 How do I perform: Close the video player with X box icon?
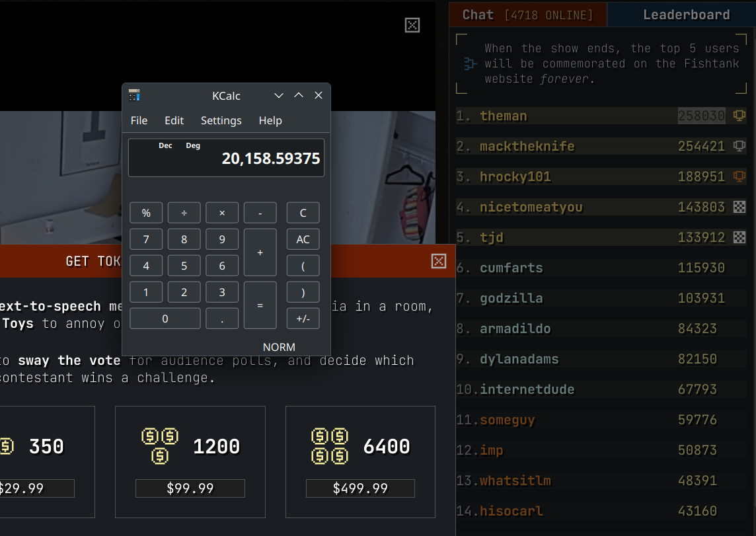[x=412, y=25]
